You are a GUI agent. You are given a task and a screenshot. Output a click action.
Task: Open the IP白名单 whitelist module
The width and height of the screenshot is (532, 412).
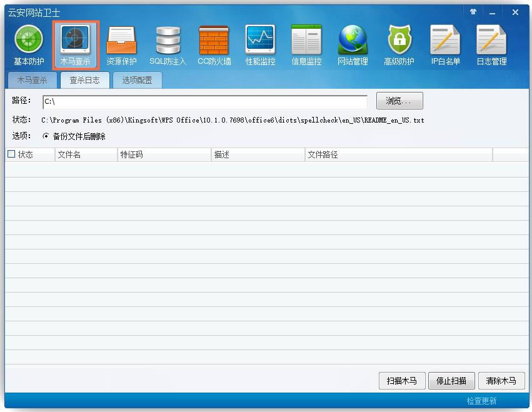[446, 45]
